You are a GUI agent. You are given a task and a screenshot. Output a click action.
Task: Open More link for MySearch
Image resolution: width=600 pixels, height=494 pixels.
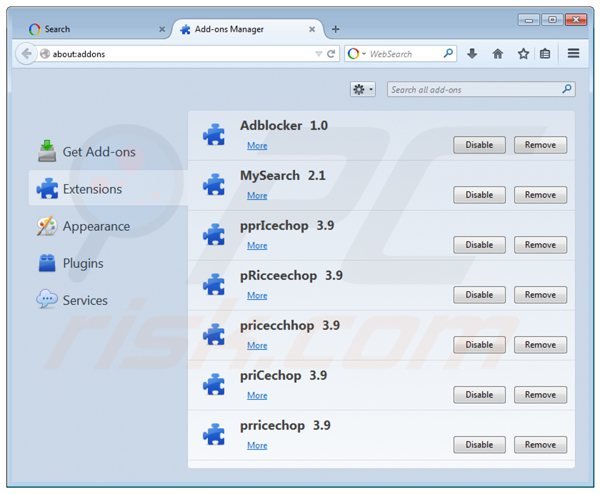[257, 196]
